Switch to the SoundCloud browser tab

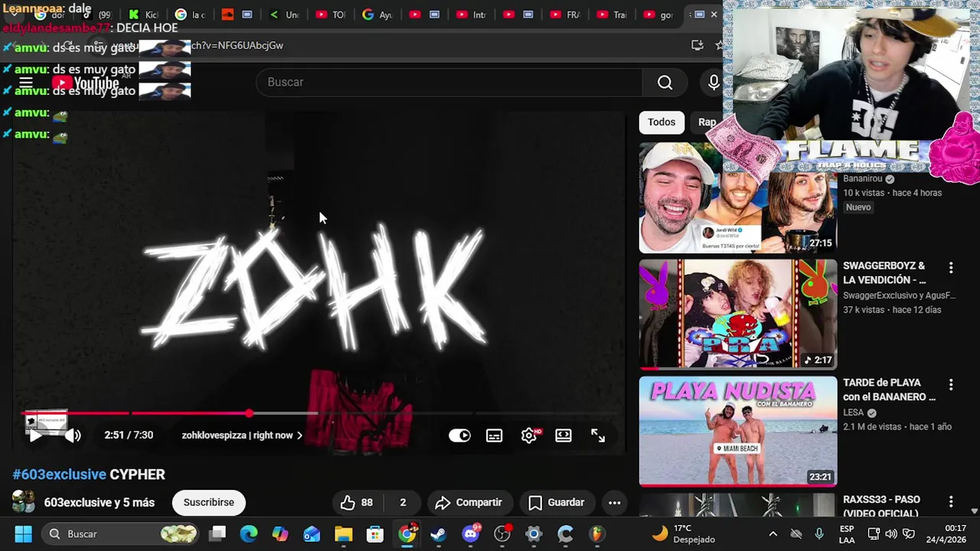click(x=237, y=15)
